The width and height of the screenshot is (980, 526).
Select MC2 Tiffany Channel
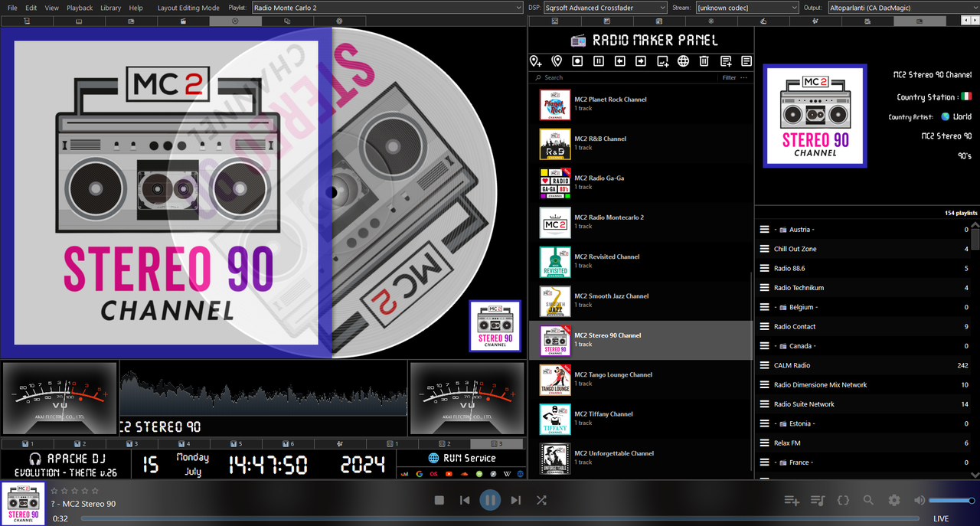click(641, 419)
